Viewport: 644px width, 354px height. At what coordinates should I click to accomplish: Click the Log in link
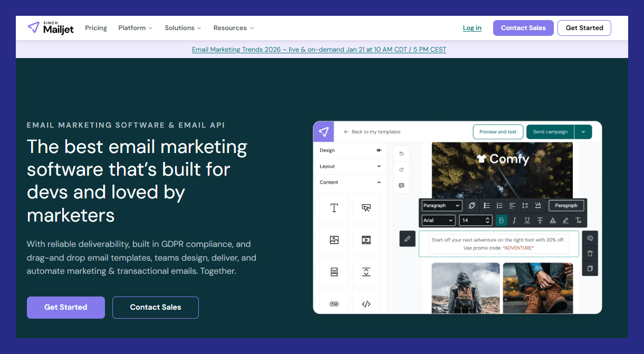coord(472,28)
